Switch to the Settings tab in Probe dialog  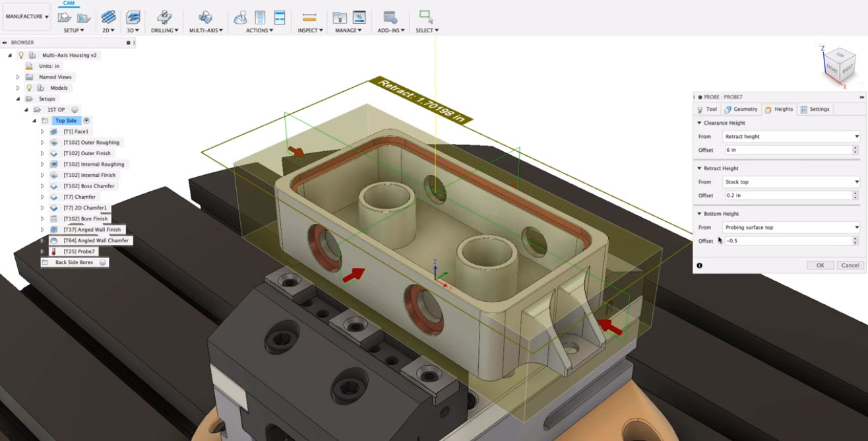(x=815, y=109)
